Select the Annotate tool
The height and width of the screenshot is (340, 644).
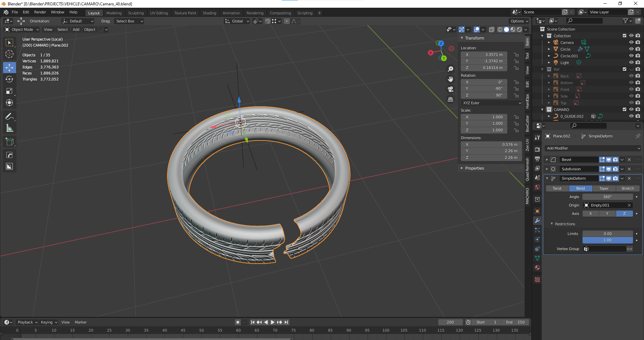[x=9, y=116]
